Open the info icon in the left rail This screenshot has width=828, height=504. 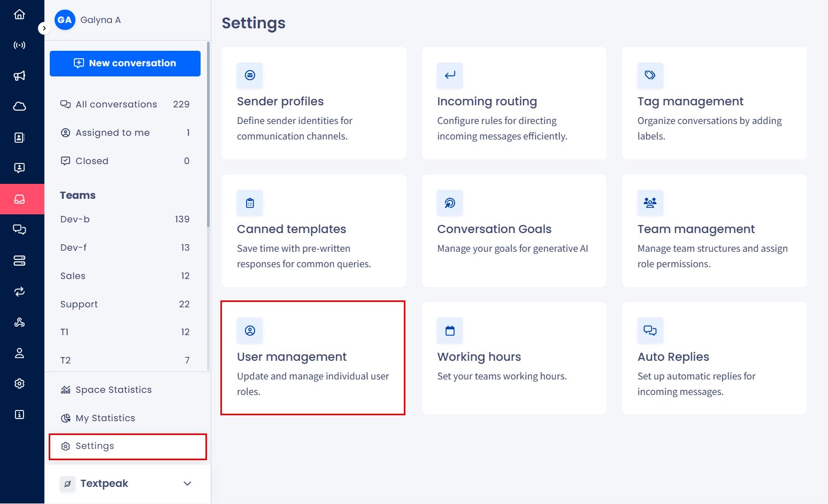(19, 414)
